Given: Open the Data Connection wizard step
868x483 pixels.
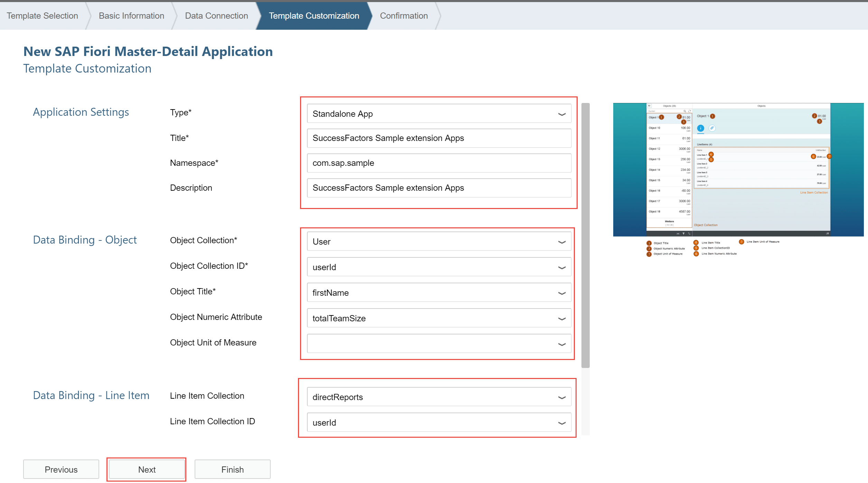Looking at the screenshot, I should coord(216,16).
